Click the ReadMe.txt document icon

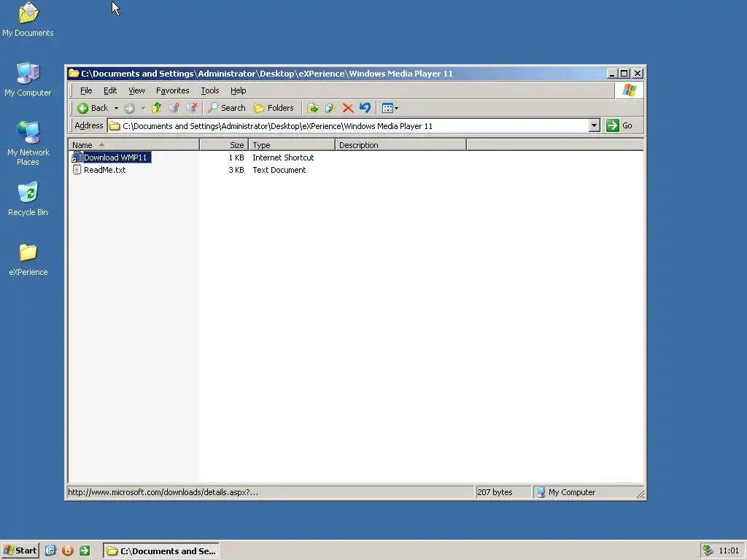(77, 170)
